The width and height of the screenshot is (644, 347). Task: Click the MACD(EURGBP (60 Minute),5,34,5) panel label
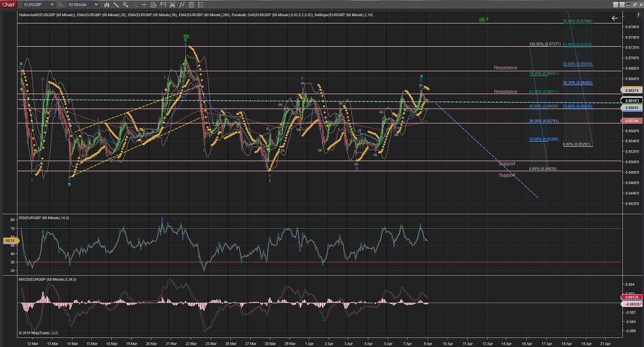47,279
